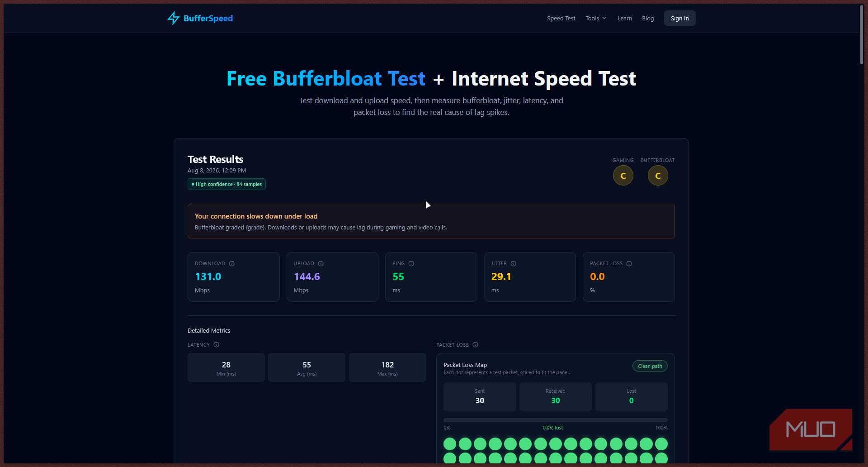Click the Sent 30 packets tile
868x467 pixels.
(480, 397)
